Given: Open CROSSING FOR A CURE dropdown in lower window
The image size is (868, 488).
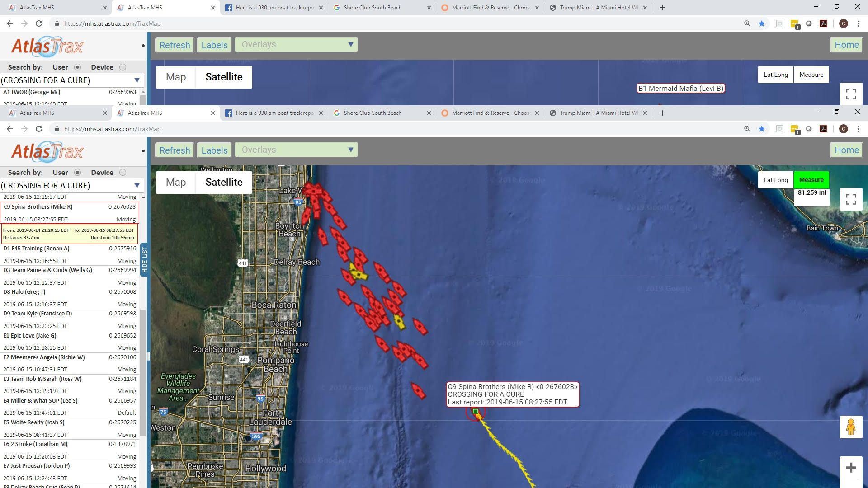Looking at the screenshot, I should coord(72,185).
